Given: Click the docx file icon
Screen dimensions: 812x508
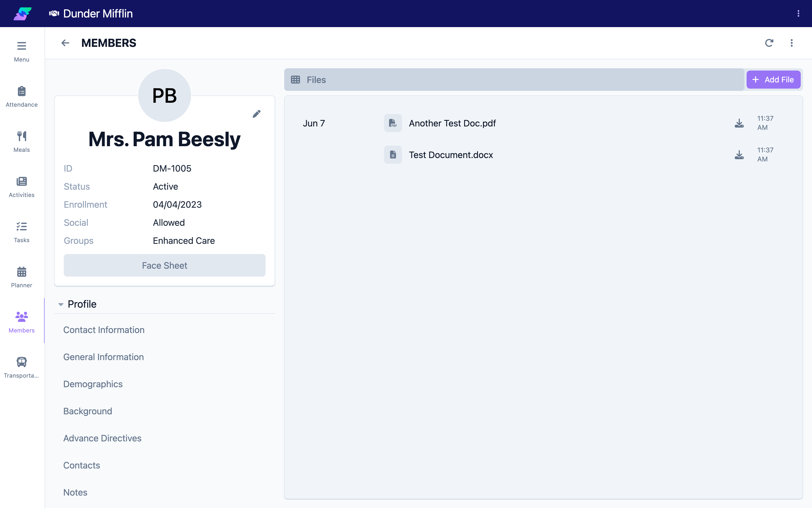Looking at the screenshot, I should click(393, 155).
